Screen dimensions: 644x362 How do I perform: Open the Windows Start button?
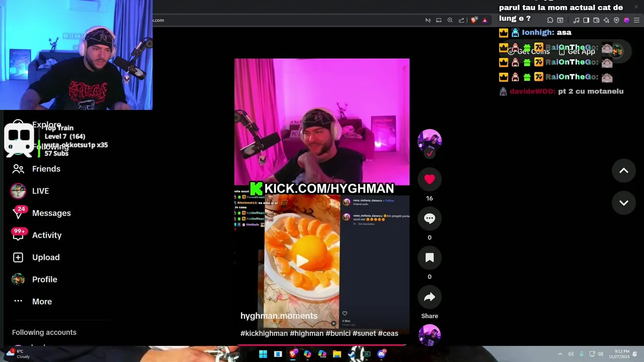click(263, 354)
